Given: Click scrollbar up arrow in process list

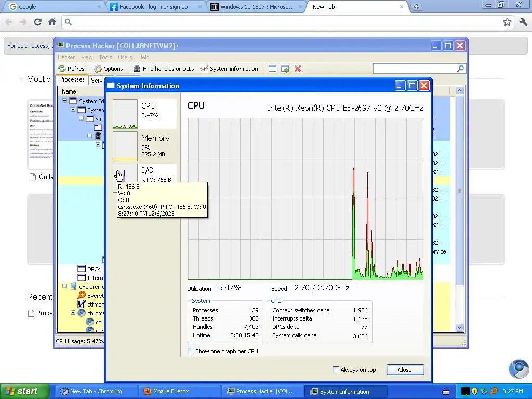Looking at the screenshot, I should (x=459, y=90).
